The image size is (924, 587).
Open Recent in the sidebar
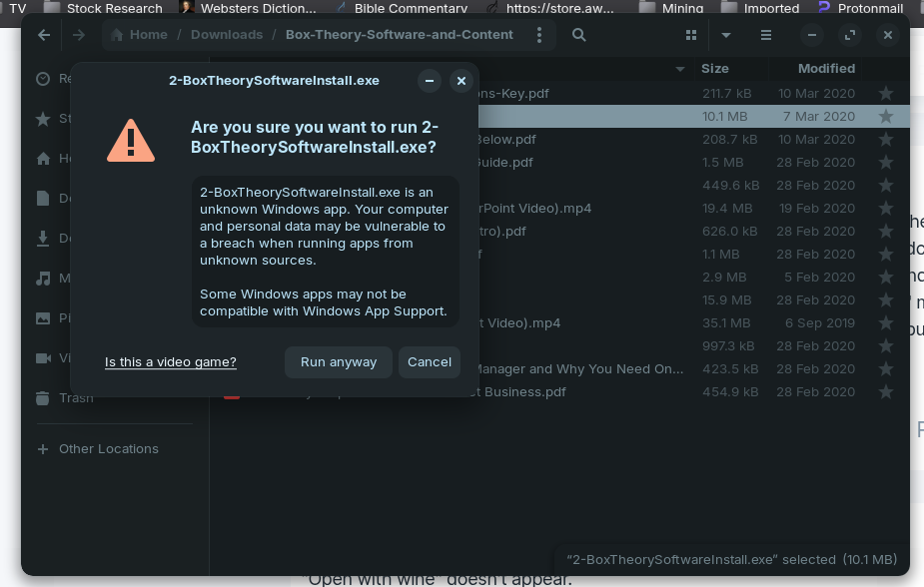(53, 79)
